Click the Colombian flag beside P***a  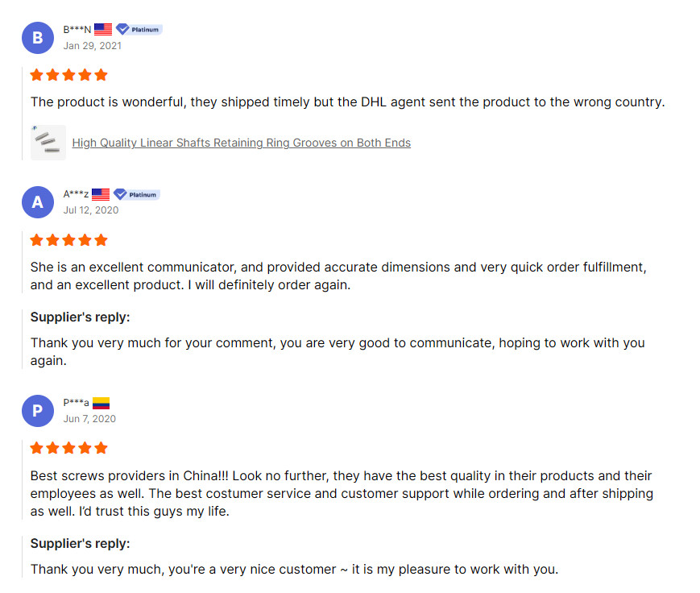tap(101, 403)
